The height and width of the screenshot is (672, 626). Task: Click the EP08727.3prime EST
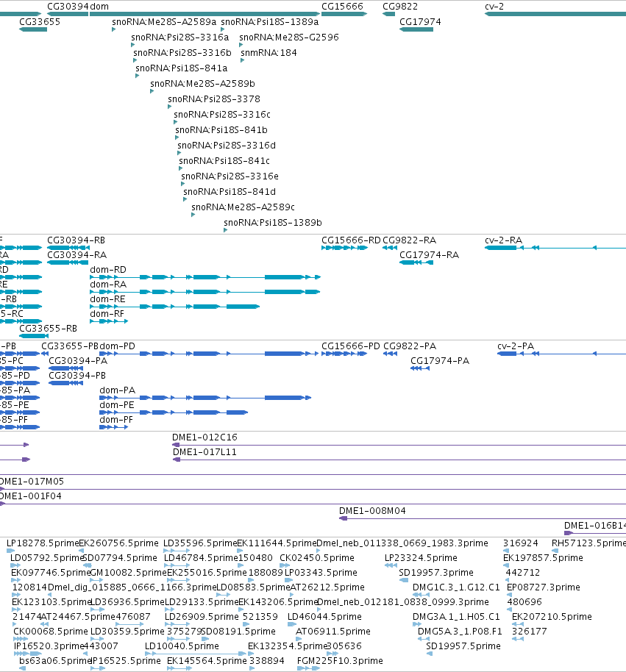pos(509,595)
